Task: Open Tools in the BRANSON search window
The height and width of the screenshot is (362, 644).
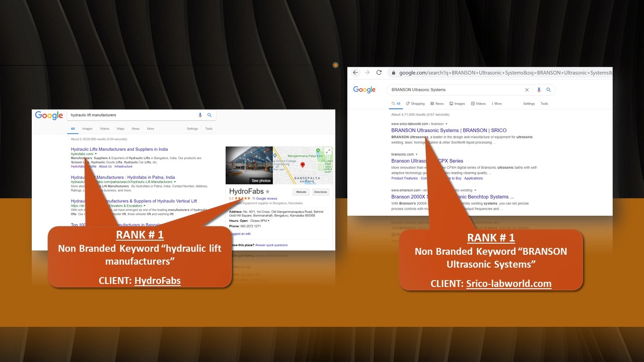Action: tap(544, 104)
